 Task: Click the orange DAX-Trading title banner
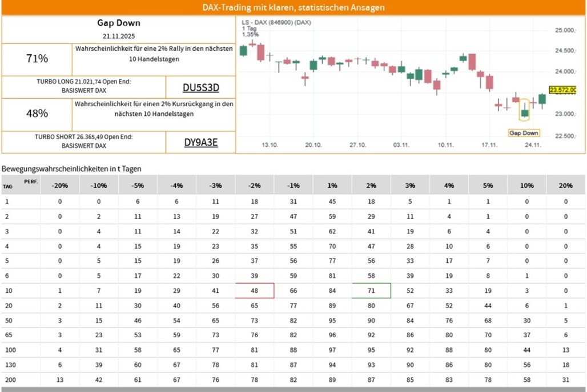(293, 7)
